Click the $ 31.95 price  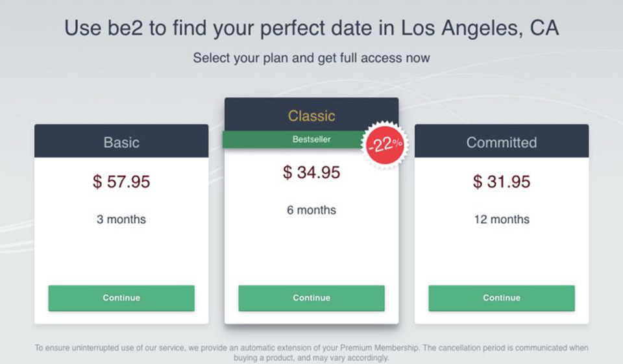click(502, 182)
